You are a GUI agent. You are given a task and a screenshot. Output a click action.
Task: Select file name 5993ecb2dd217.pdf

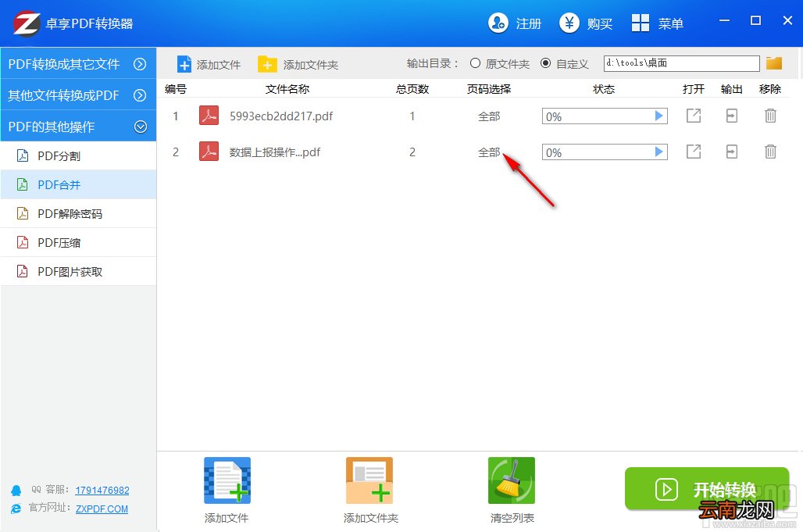tap(281, 116)
